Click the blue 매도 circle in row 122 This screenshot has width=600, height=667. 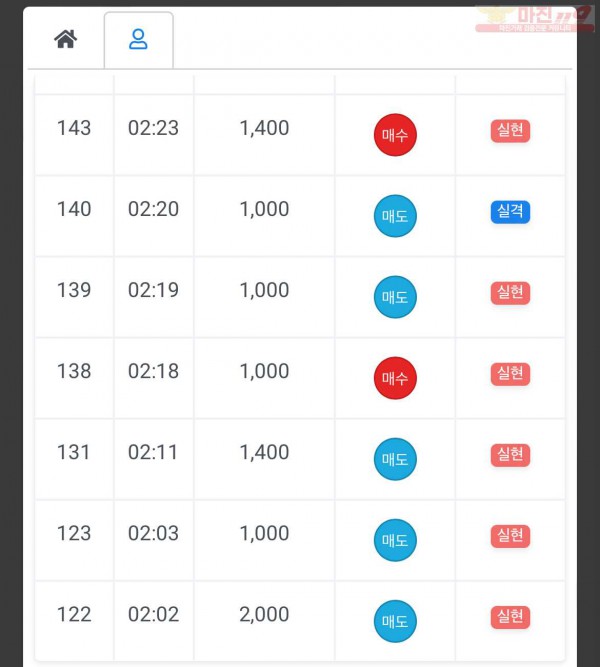[x=395, y=621]
